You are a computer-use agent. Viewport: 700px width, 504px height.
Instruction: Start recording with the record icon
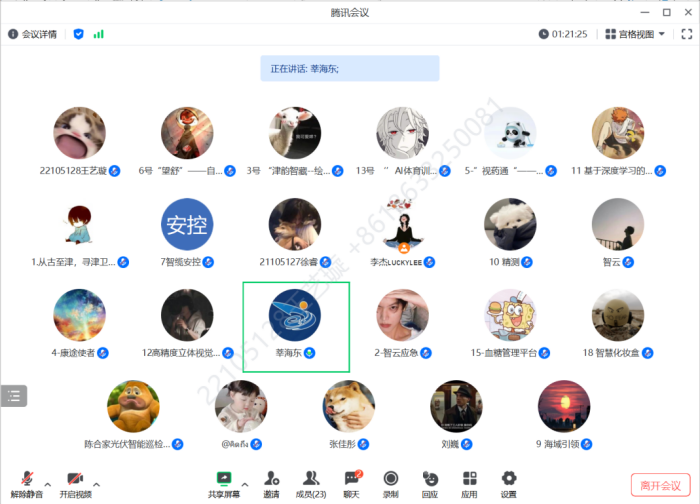pos(391,485)
